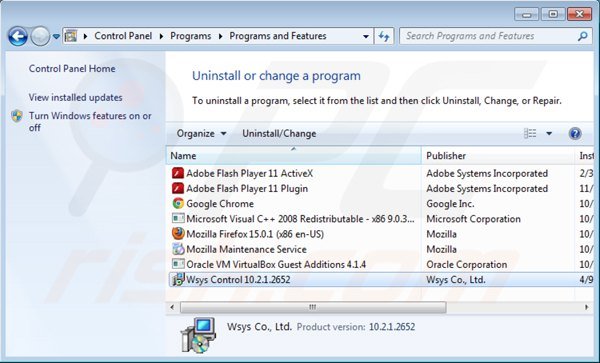Minimize the Programs and Features window
Screen dimensions: 600x363
click(527, 15)
